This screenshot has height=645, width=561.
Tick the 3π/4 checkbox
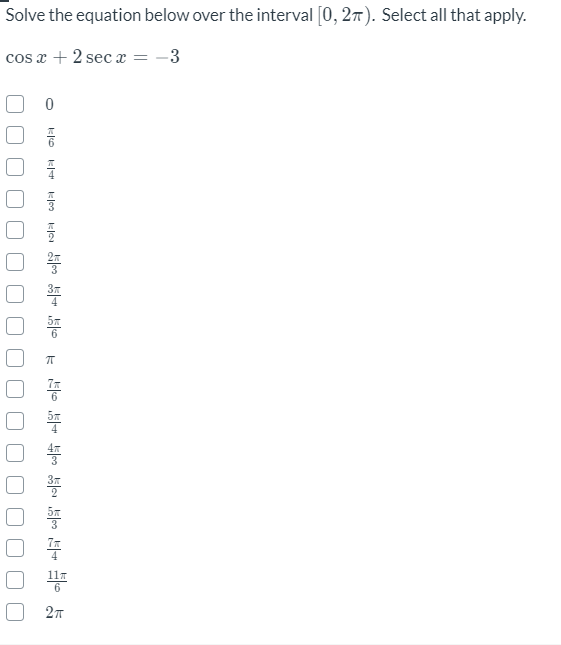pos(15,294)
